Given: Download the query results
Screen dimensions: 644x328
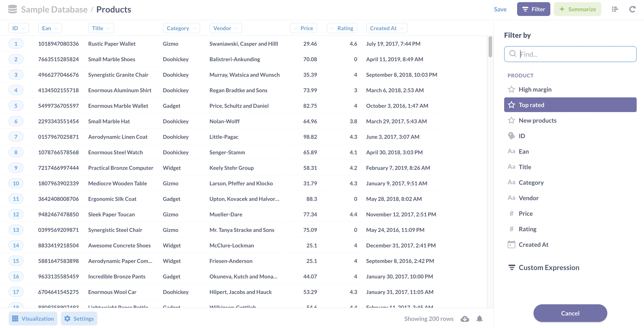Looking at the screenshot, I should (464, 319).
